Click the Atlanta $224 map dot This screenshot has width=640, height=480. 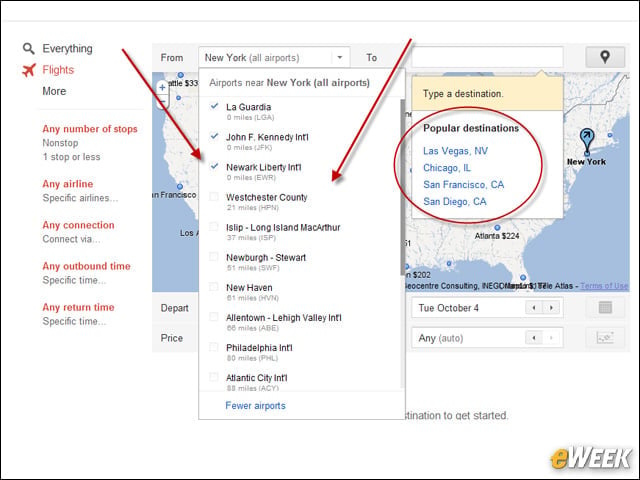[497, 227]
